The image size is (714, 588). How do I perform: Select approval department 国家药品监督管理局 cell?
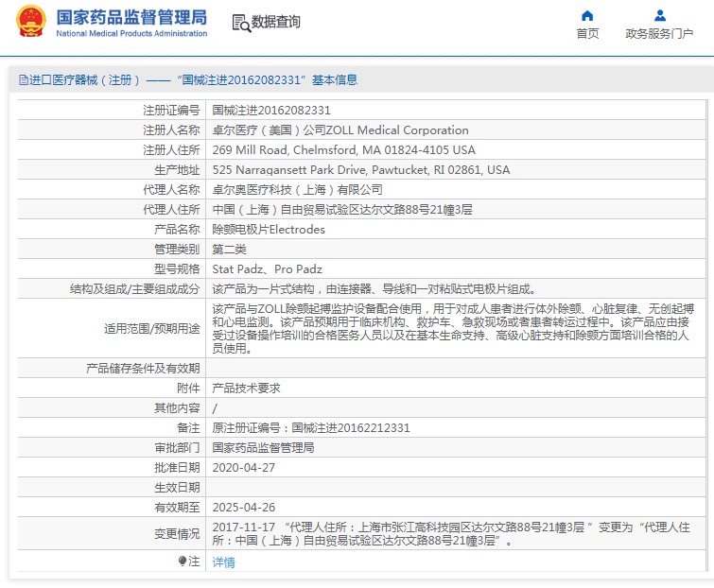(x=263, y=448)
